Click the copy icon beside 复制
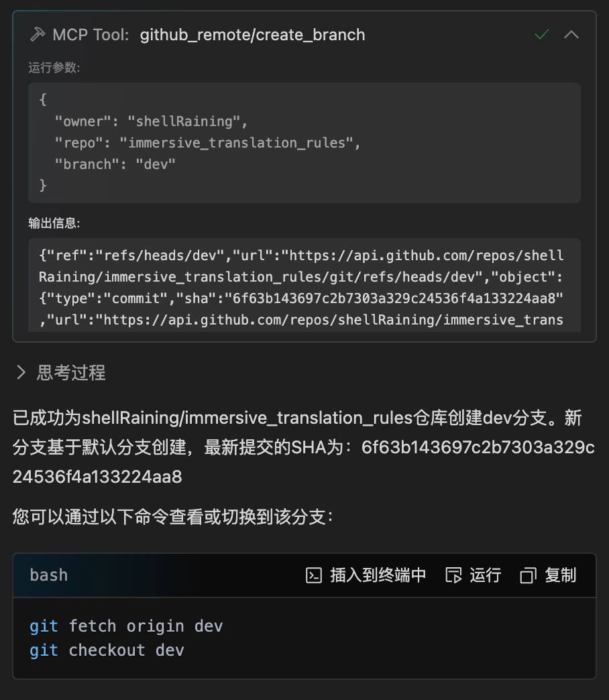This screenshot has height=700, width=609. coord(529,575)
